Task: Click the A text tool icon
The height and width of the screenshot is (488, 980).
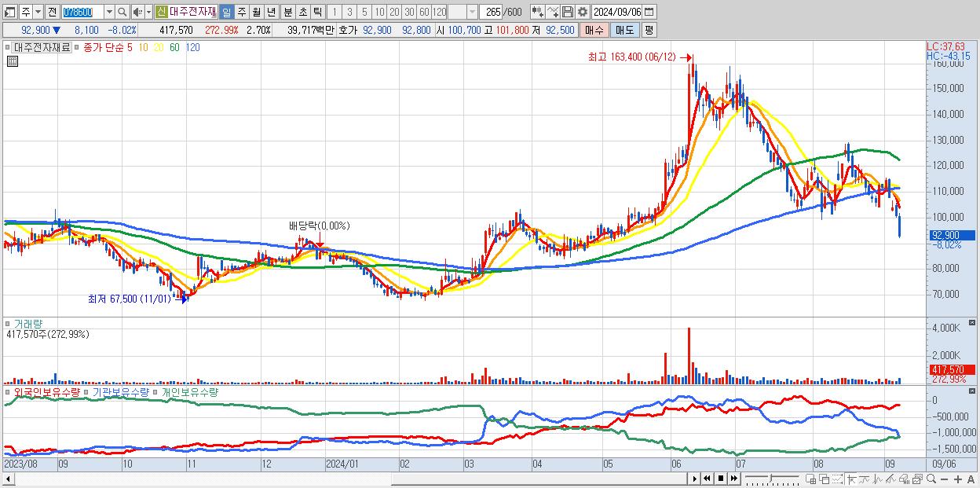Action: pos(971,479)
